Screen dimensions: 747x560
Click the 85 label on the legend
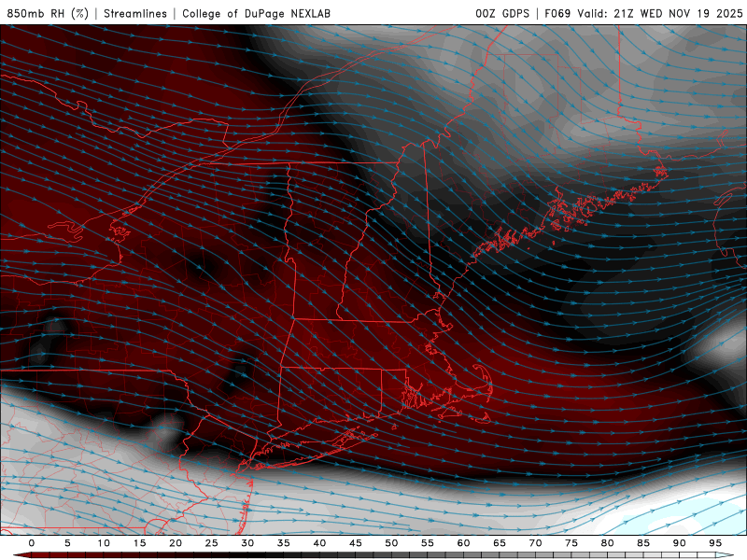[x=643, y=543]
